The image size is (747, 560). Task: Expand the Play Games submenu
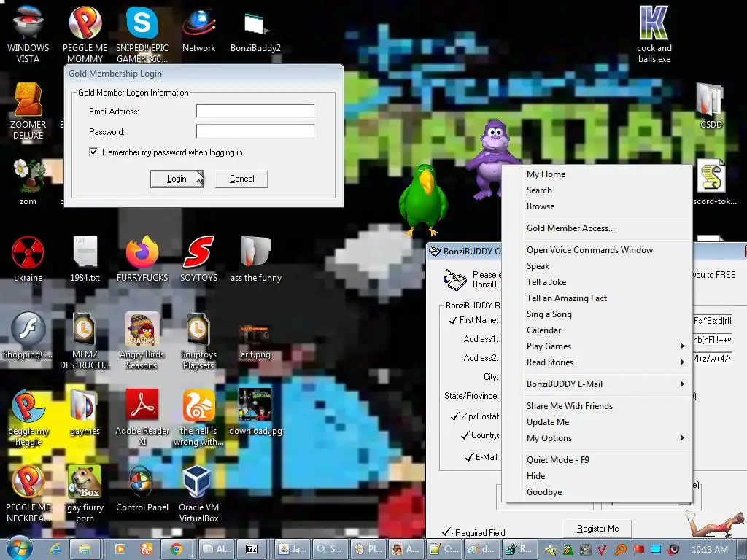pos(597,346)
